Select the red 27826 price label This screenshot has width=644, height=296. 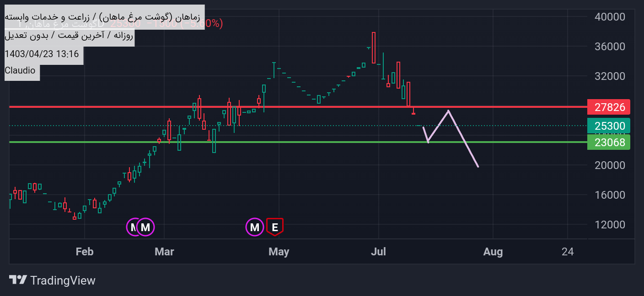point(609,107)
